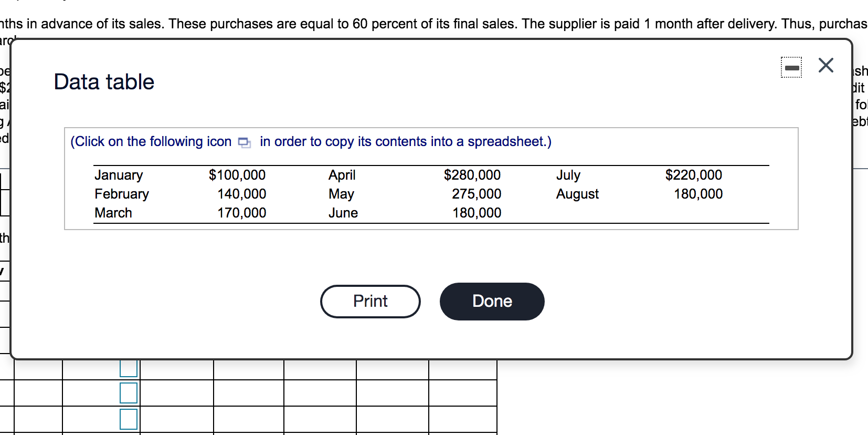Select the August value 180,000
The height and width of the screenshot is (435, 868).
[698, 194]
